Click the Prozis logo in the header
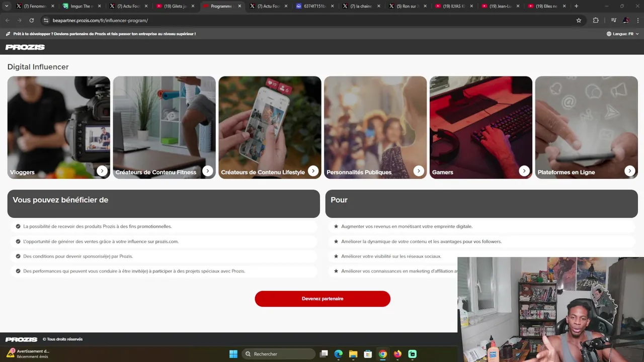This screenshot has width=644, height=362. [x=25, y=47]
